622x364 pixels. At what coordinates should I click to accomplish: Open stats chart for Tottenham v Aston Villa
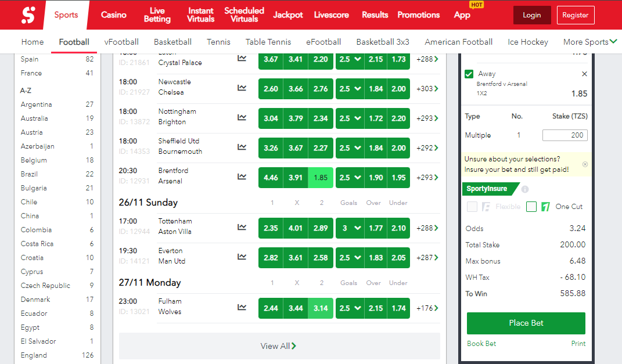pos(242,228)
